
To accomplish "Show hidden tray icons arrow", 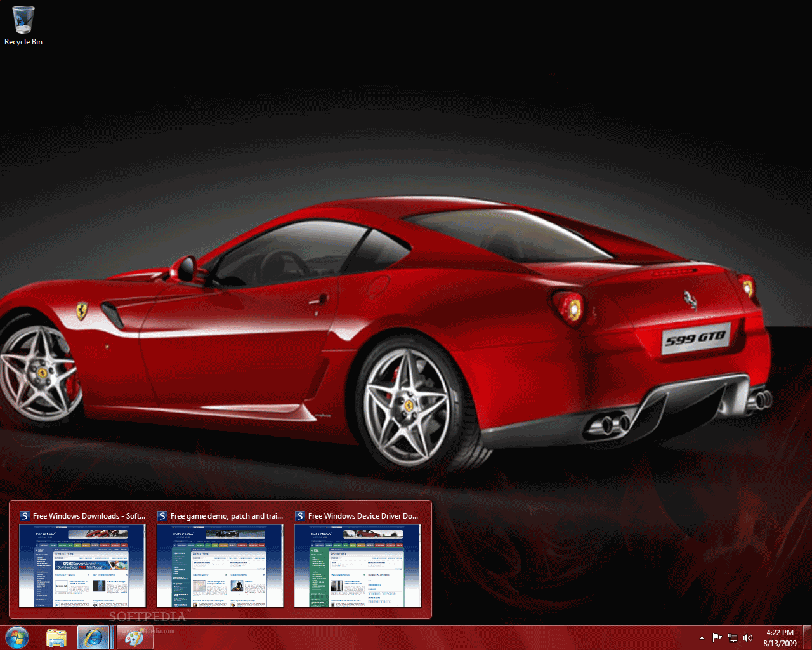I will (x=702, y=638).
